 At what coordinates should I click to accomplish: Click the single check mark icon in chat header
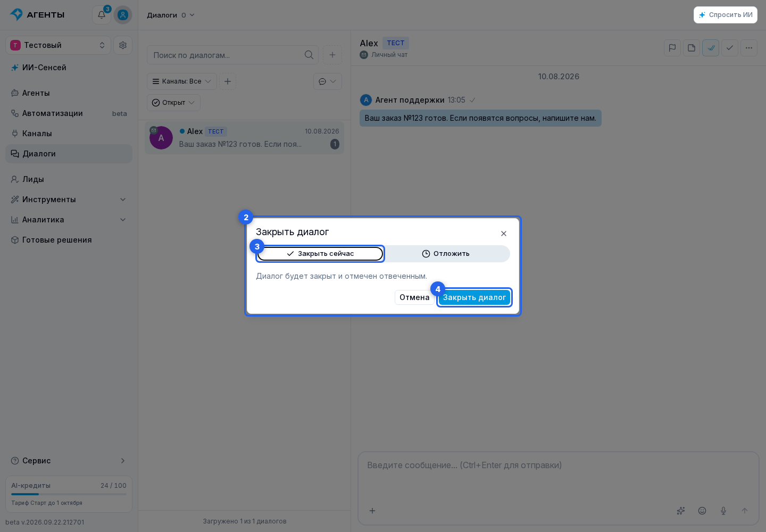tap(730, 48)
